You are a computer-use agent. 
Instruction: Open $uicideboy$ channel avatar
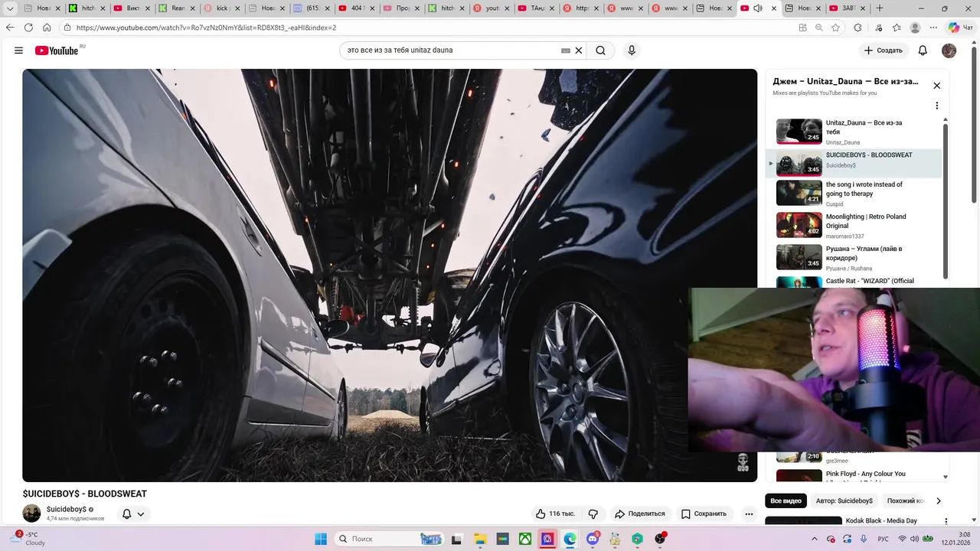[31, 514]
